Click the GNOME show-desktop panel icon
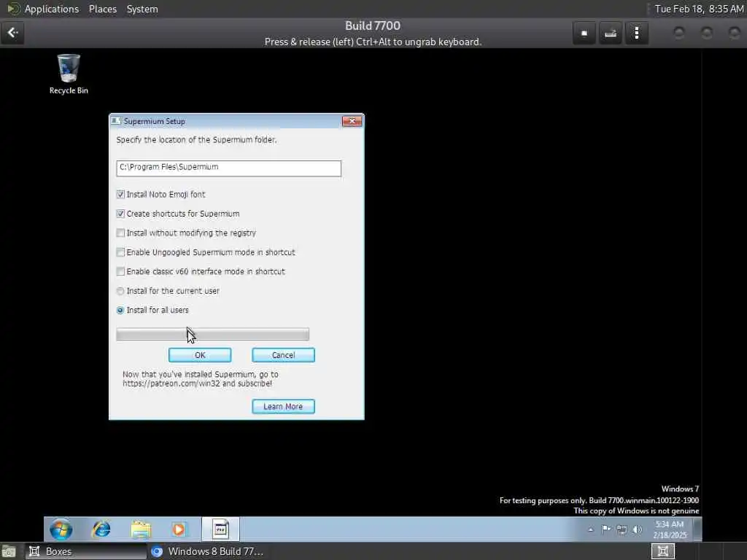The image size is (747, 560). coord(9,551)
